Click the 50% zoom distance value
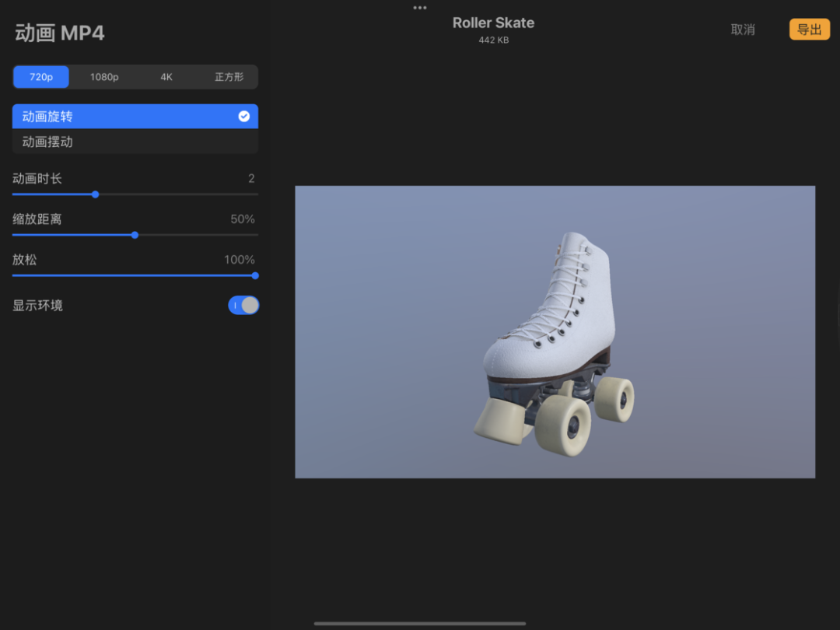Image resolution: width=840 pixels, height=630 pixels. click(242, 219)
